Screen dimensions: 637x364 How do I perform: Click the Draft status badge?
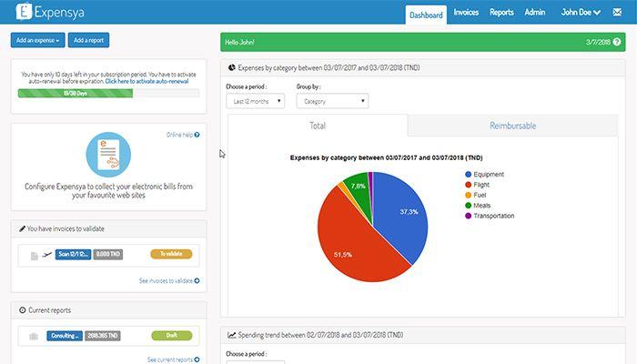point(171,336)
